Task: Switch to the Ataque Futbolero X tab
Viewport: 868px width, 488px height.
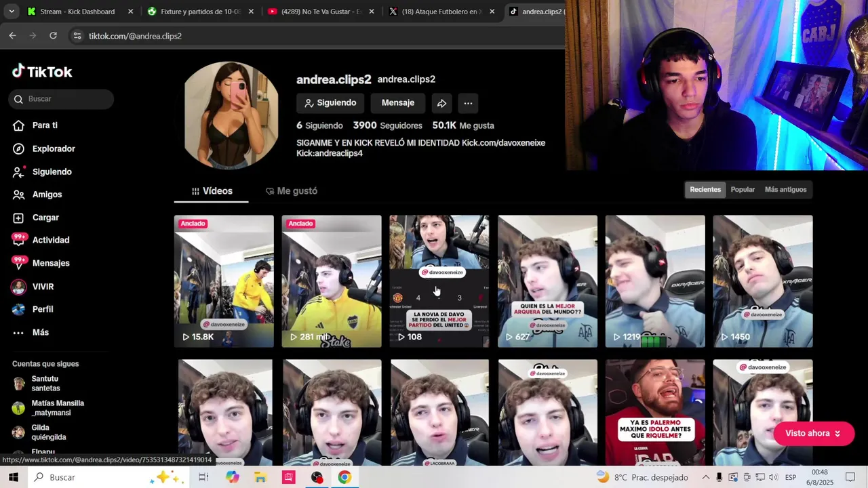Action: (x=441, y=12)
